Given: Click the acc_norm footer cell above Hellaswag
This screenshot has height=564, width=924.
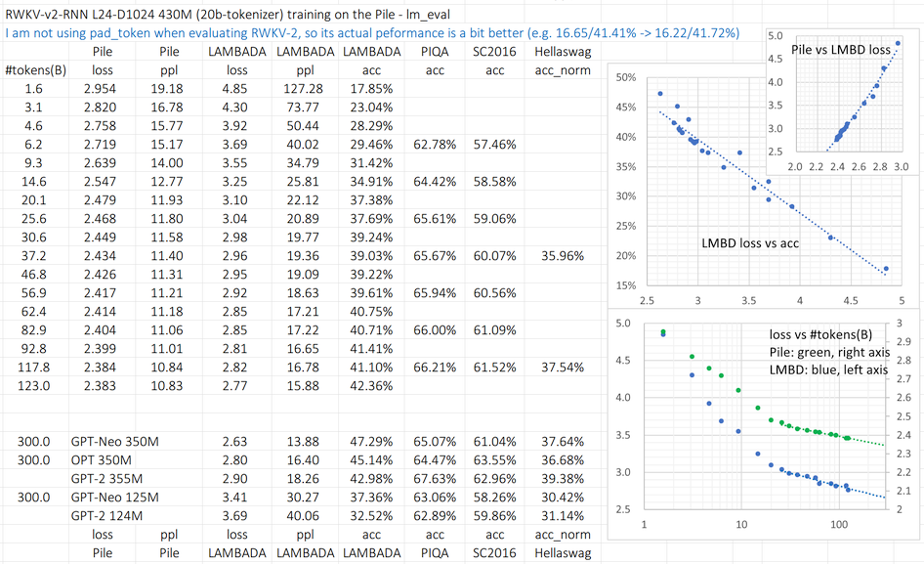Looking at the screenshot, I should (x=562, y=535).
